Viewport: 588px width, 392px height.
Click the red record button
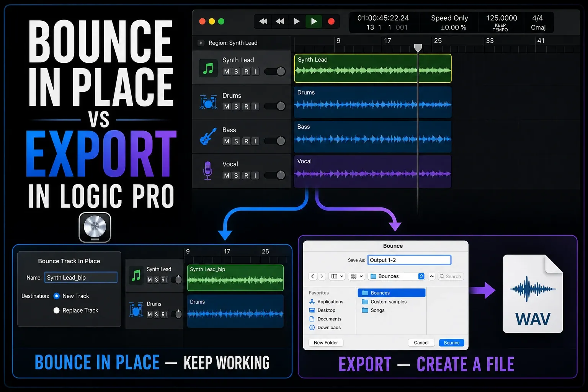click(332, 21)
